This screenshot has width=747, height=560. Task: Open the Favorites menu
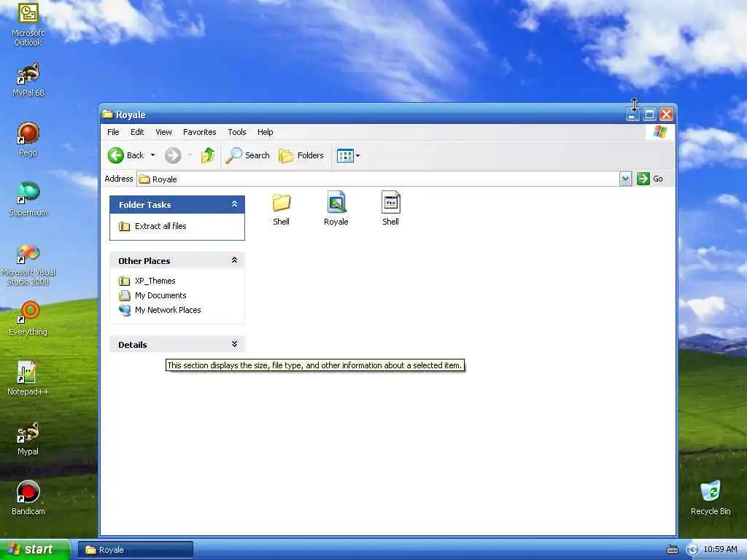[200, 132]
